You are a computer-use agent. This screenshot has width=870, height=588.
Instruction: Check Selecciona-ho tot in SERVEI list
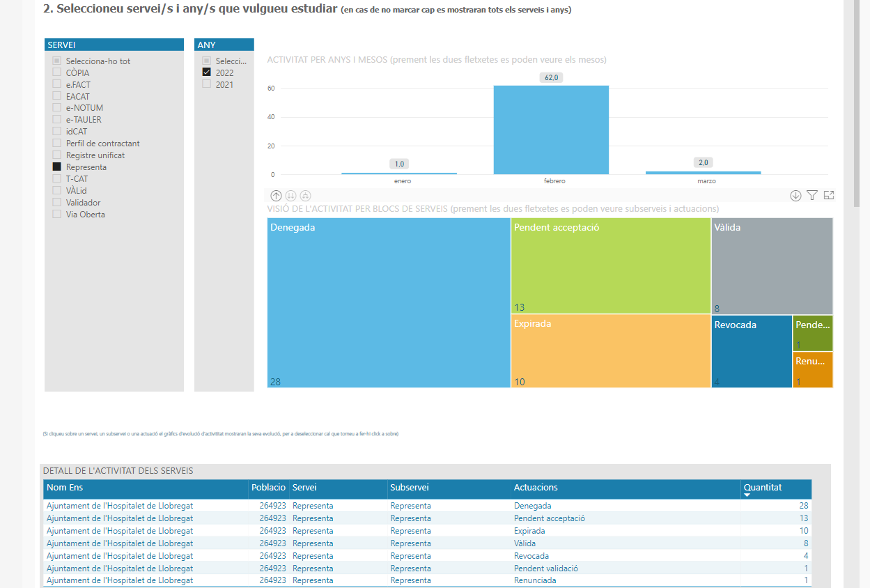[x=57, y=61]
